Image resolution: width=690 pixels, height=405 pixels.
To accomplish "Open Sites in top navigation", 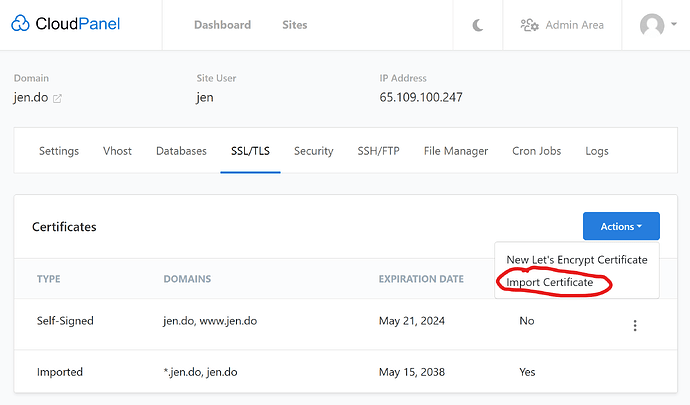I will (x=294, y=25).
